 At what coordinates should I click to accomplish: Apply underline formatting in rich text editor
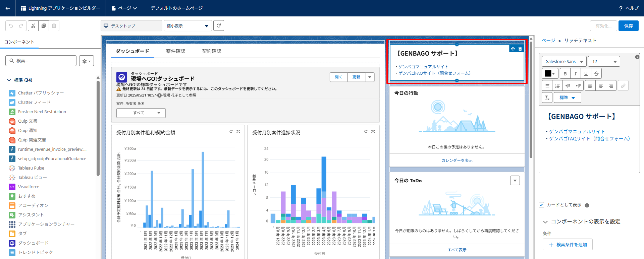[586, 74]
